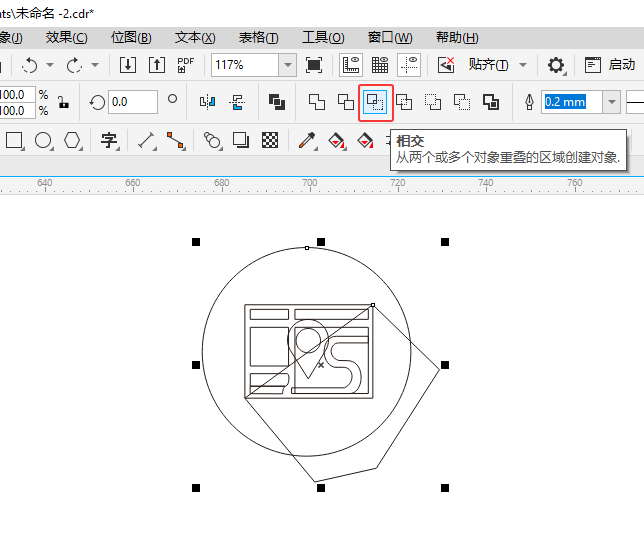The height and width of the screenshot is (552, 644).
Task: Click the Export icon with up arrow
Action: [x=157, y=65]
